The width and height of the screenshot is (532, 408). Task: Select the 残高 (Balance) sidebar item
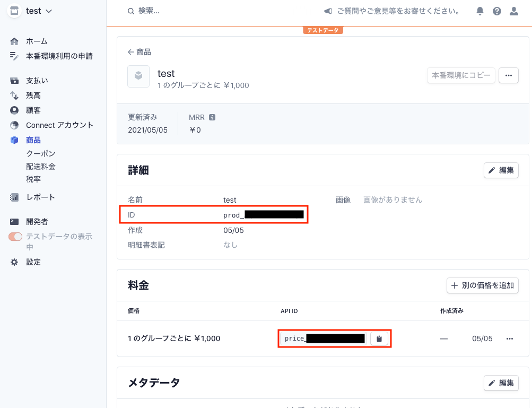click(x=34, y=95)
